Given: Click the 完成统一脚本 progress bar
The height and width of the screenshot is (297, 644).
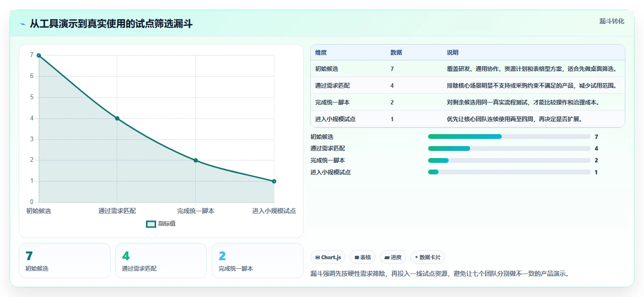Looking at the screenshot, I should 509,160.
